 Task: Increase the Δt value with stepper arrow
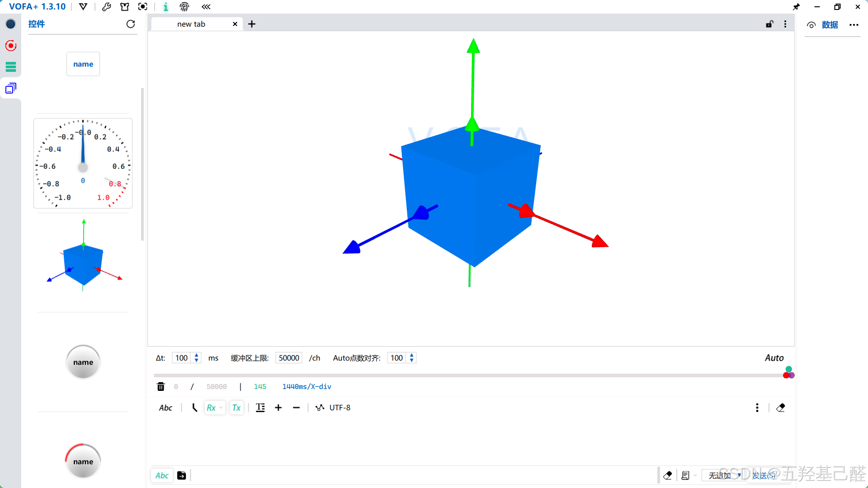click(196, 355)
